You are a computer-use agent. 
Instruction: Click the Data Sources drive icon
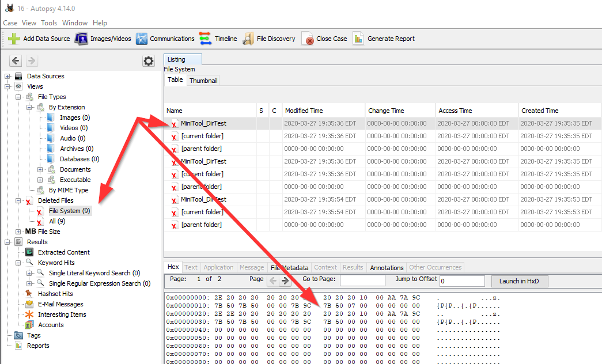click(18, 76)
